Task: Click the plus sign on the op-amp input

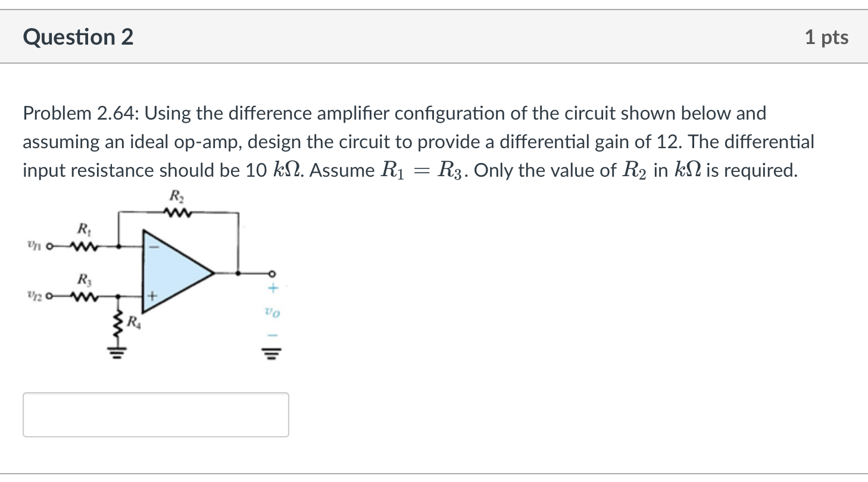Action: (152, 296)
